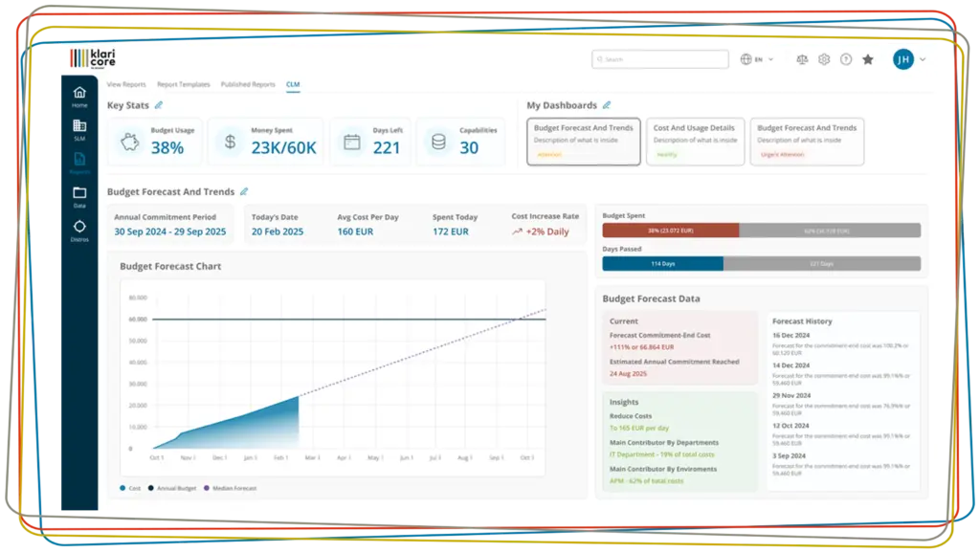Click the calendar Days Left icon
Image resolution: width=980 pixels, height=553 pixels.
(x=352, y=143)
